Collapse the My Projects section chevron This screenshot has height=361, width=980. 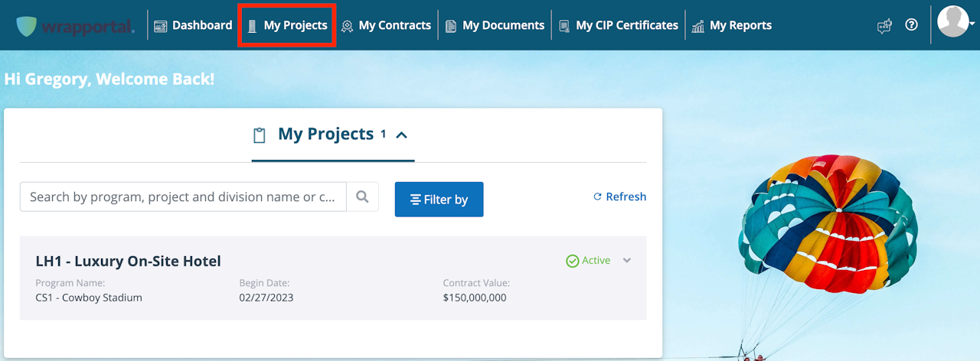coord(401,135)
